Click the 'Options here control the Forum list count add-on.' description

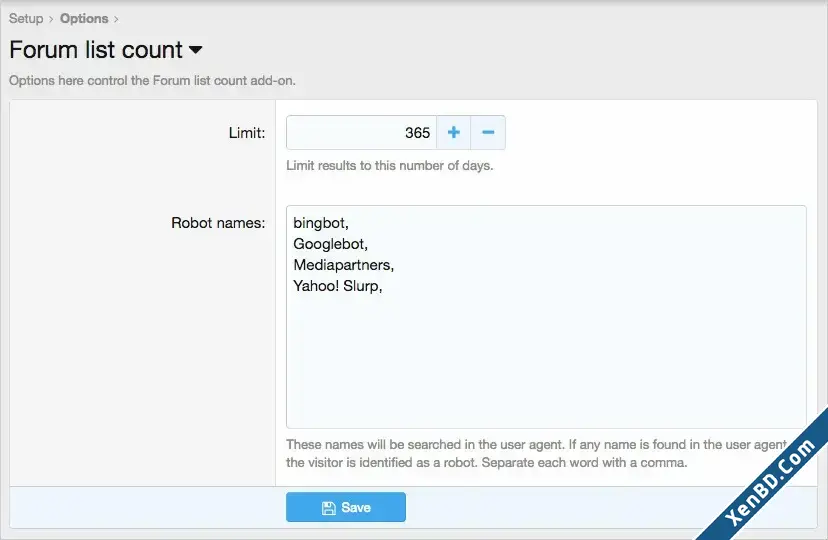tap(152, 81)
